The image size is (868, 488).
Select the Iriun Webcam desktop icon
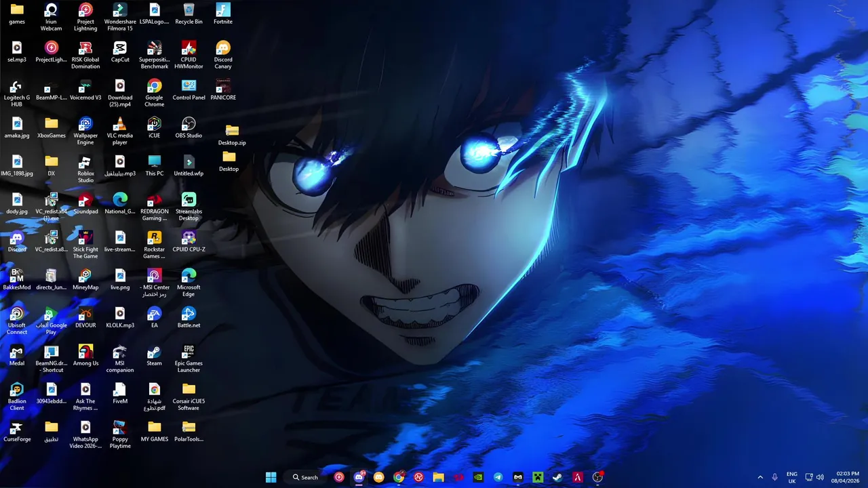point(51,16)
